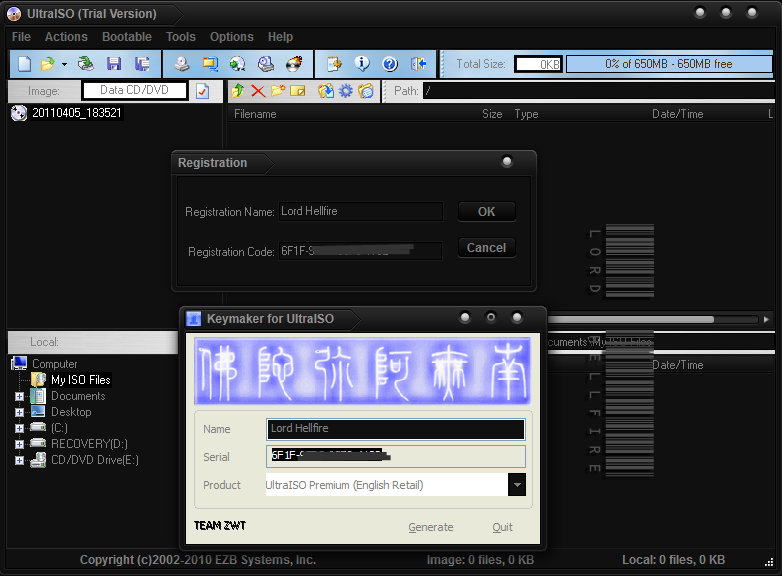Click the Burn CD/DVD Image flame icon

(x=294, y=64)
